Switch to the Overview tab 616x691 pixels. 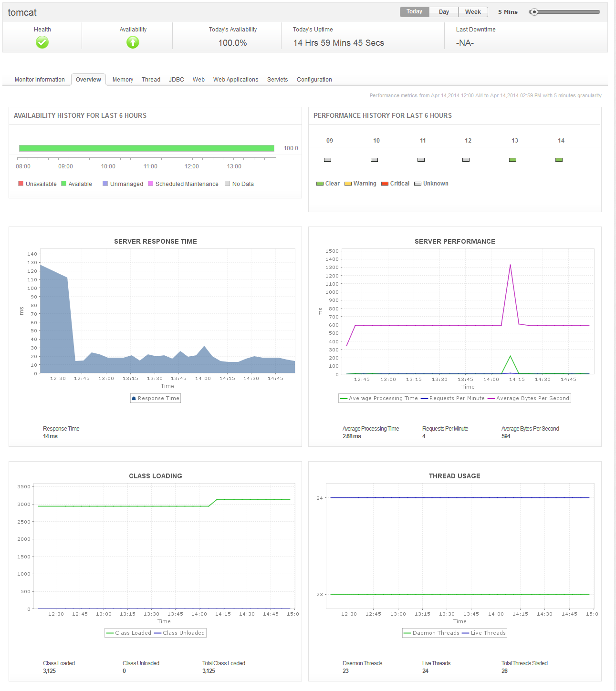(x=88, y=80)
